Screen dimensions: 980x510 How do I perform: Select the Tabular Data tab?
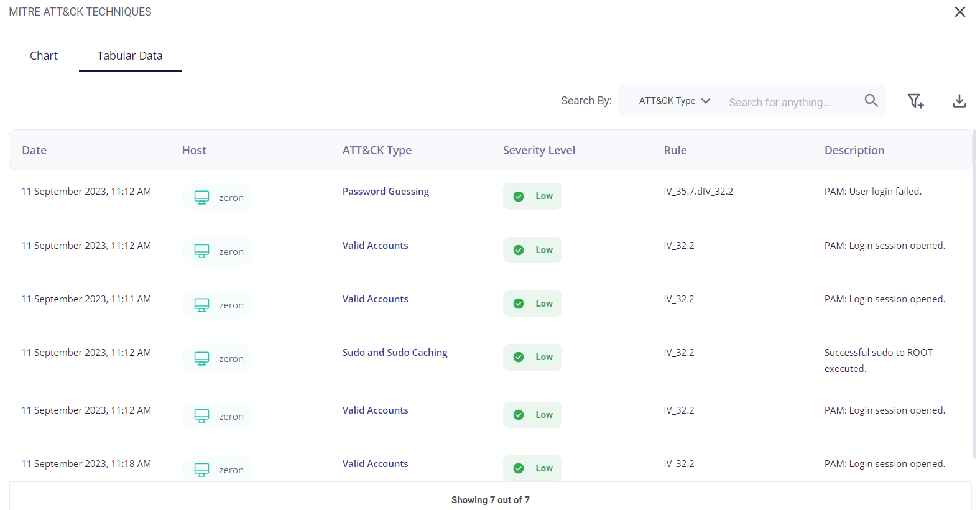click(130, 55)
